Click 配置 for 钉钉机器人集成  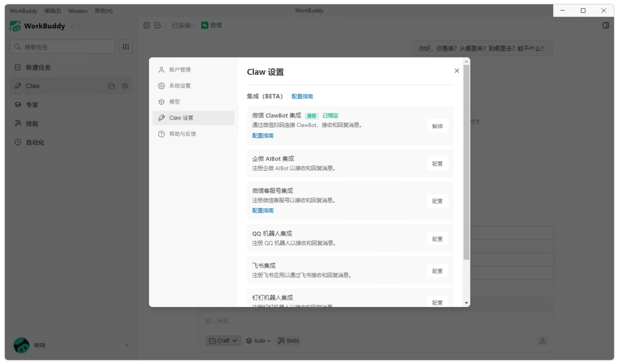coord(437,302)
